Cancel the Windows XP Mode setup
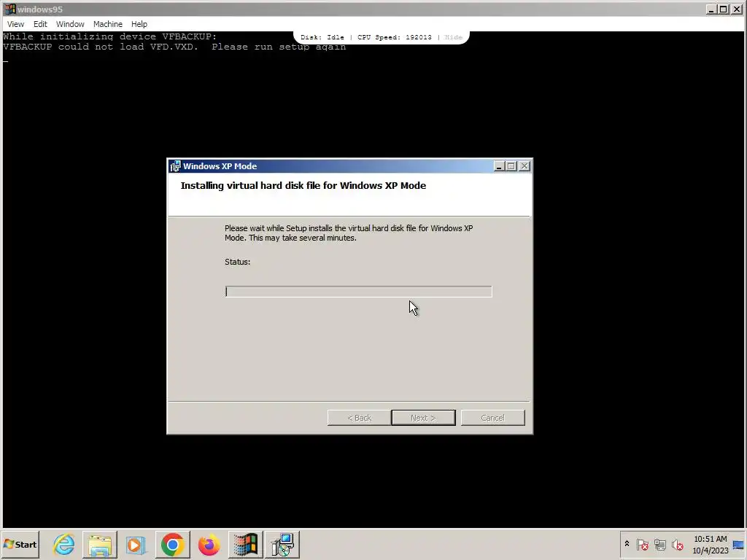Screen dimensions: 747x560 (x=492, y=418)
